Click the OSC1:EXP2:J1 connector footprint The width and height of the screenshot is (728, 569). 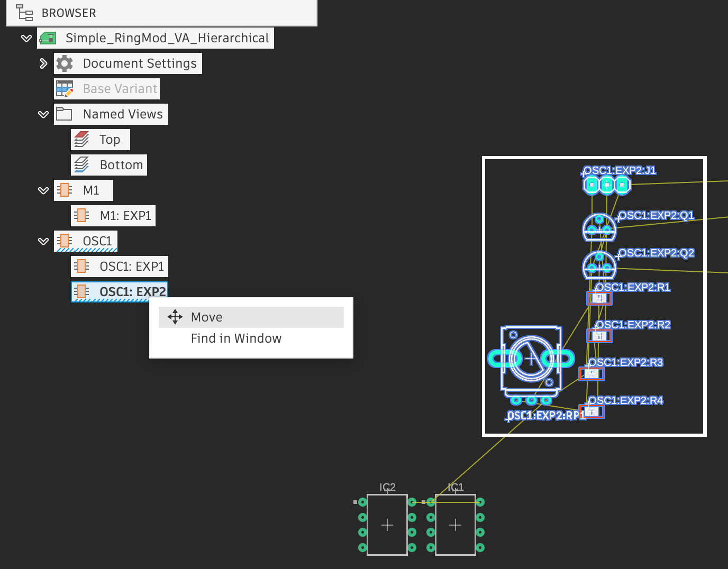(x=607, y=185)
